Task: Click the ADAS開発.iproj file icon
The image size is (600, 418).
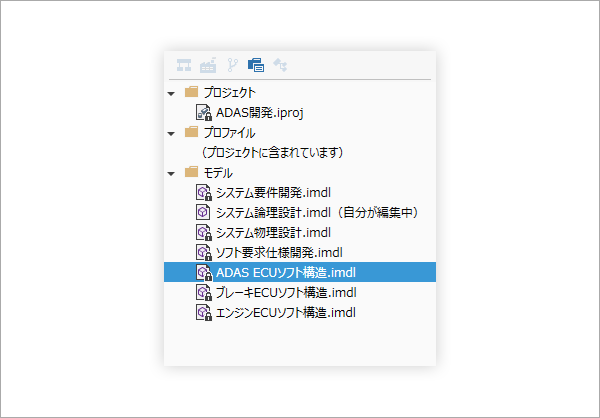Action: (204, 113)
